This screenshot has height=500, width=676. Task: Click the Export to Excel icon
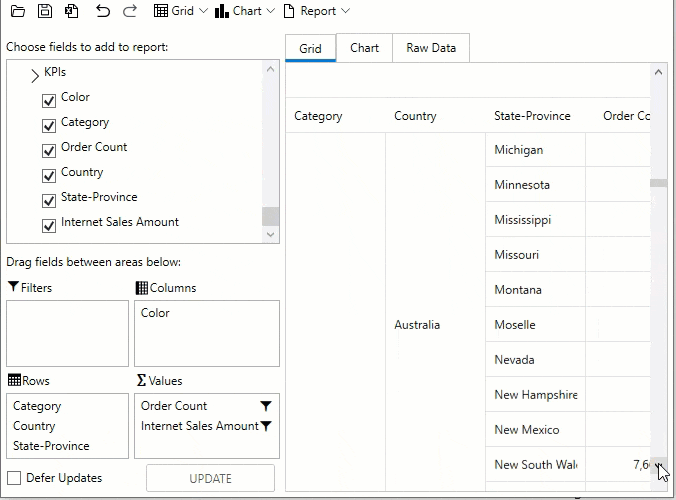point(71,11)
